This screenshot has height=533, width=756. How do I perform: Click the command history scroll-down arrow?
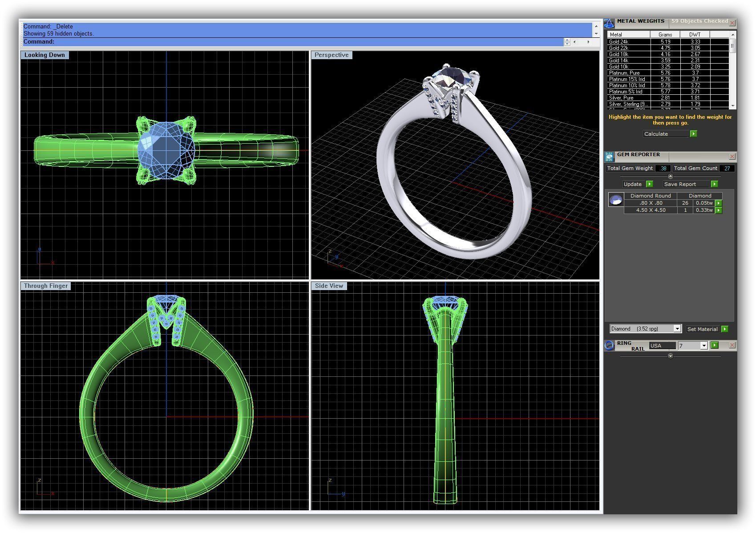pos(596,33)
